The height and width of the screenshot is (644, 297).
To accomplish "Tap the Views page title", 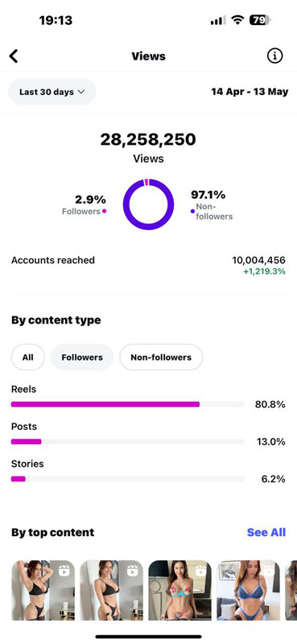I will (149, 56).
